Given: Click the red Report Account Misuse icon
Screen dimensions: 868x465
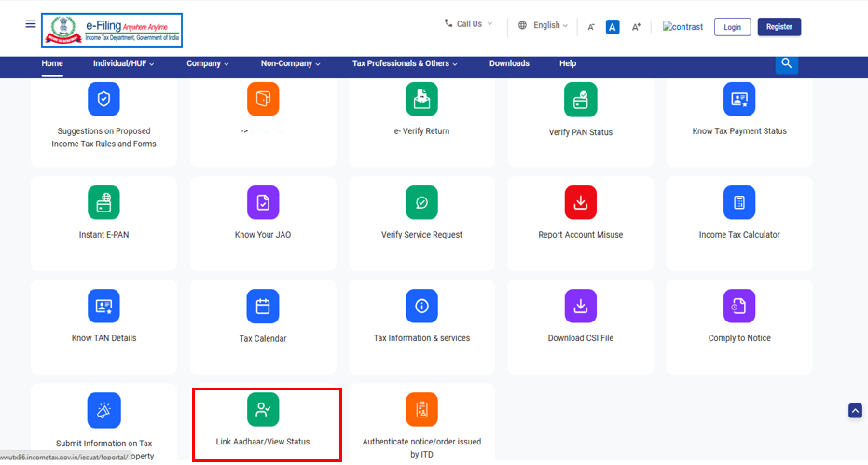Looking at the screenshot, I should pyautogui.click(x=581, y=202).
